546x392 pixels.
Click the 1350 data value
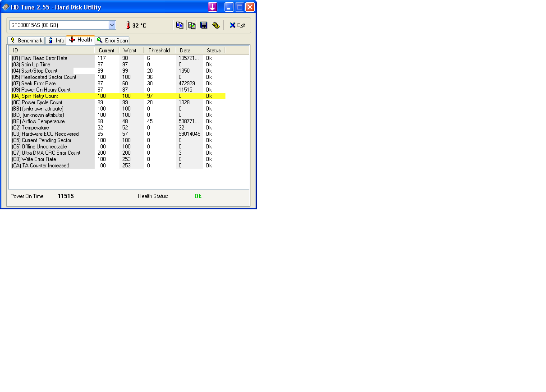tap(184, 71)
